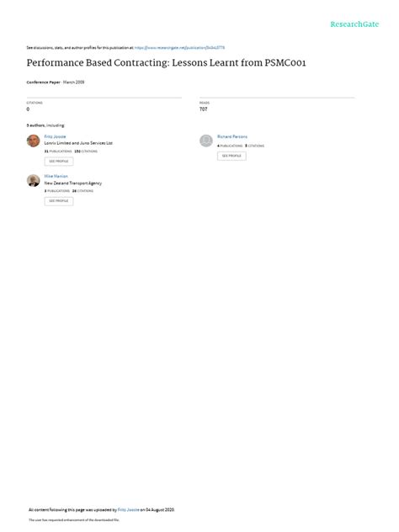Click Mike Manion's profile photo
399x532 pixels.
[x=34, y=180]
